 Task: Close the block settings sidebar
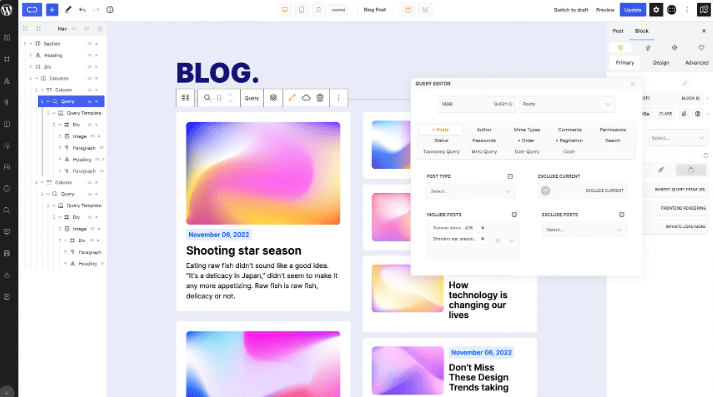(x=704, y=31)
